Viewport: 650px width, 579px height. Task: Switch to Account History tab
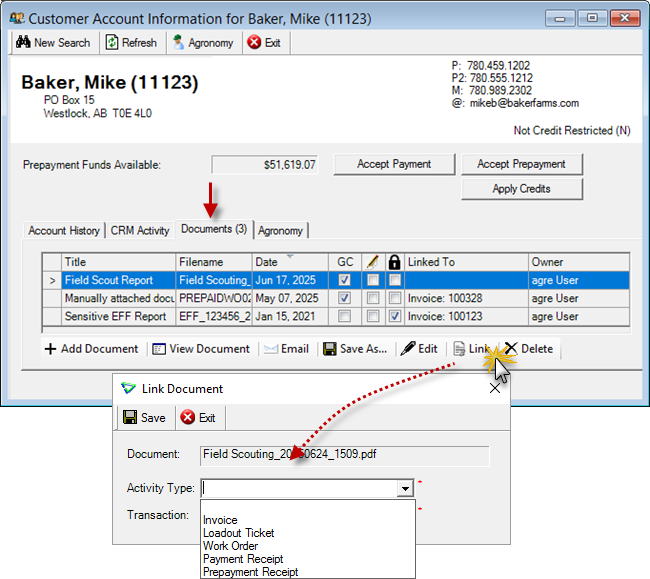point(64,230)
